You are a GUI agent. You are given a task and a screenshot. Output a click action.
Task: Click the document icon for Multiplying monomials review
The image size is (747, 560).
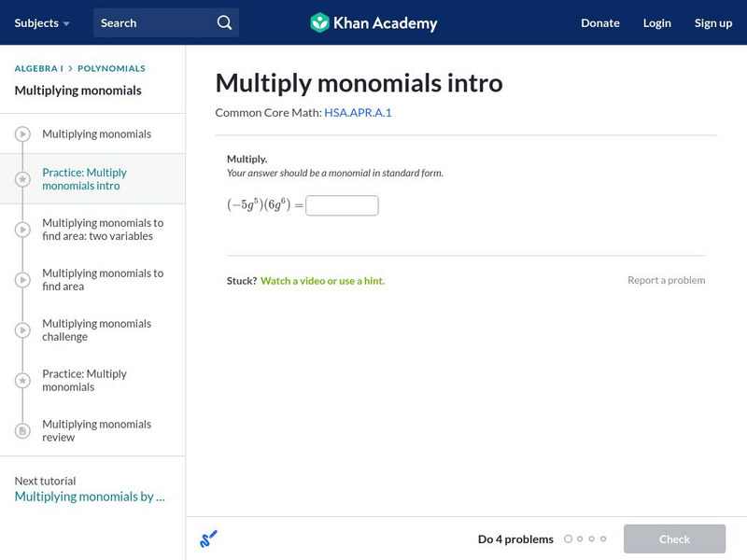coord(22,431)
